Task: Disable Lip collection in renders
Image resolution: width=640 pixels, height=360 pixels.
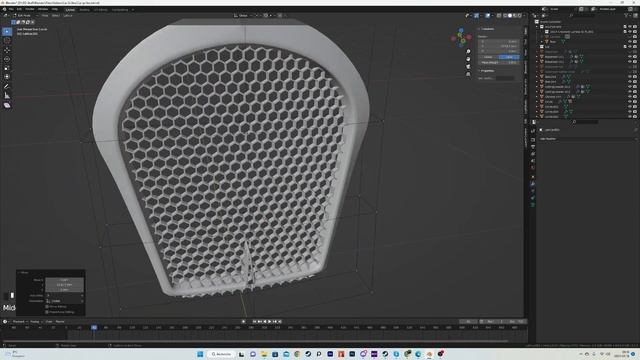Action: tap(635, 47)
